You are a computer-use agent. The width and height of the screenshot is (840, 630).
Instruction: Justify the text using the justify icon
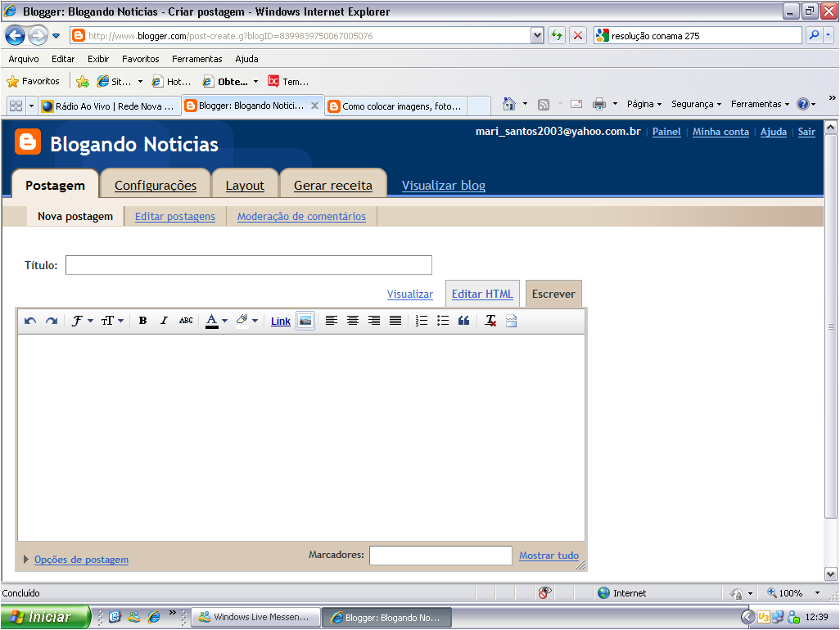coord(395,320)
